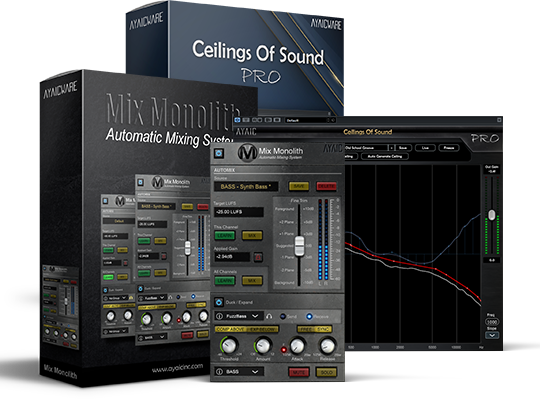The image size is (540, 399).
Task: Click the Fine Trim fader handle
Action: coord(299,246)
